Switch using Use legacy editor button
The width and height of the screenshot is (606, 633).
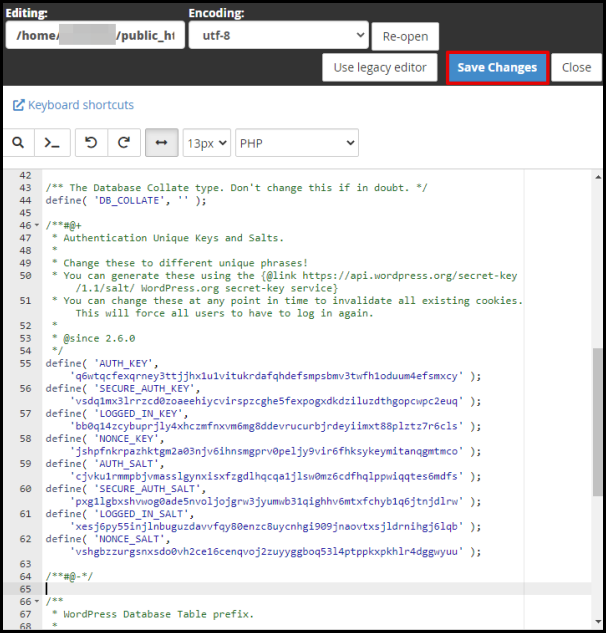380,67
